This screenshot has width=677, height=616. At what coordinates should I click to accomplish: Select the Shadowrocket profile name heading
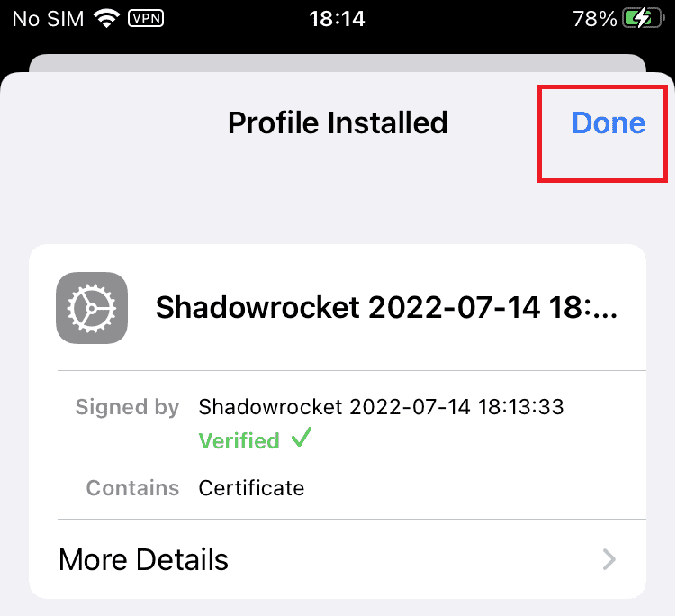tap(387, 308)
